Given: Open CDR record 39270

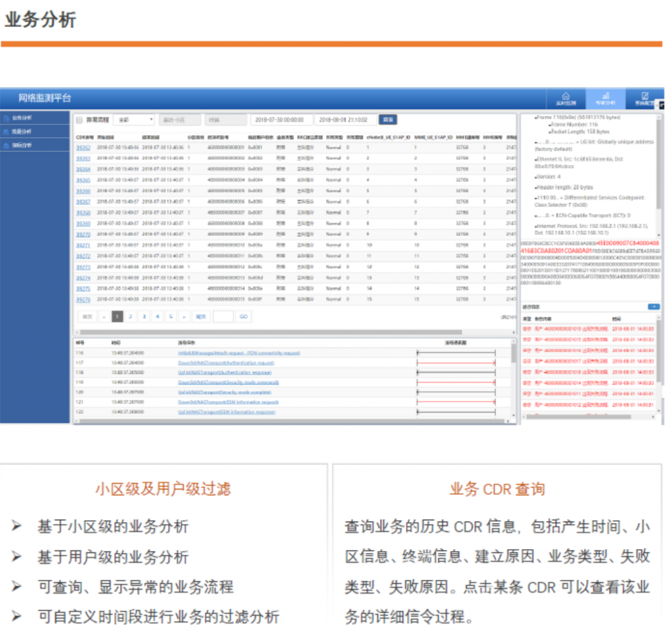Looking at the screenshot, I should click(x=83, y=235).
